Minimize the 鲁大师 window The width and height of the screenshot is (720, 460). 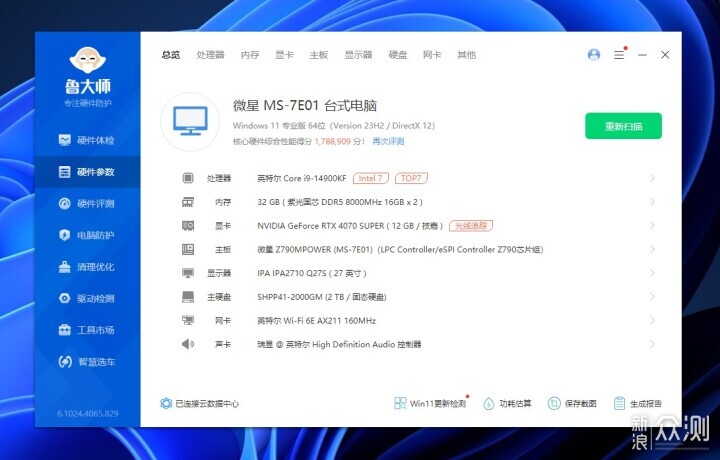642,55
